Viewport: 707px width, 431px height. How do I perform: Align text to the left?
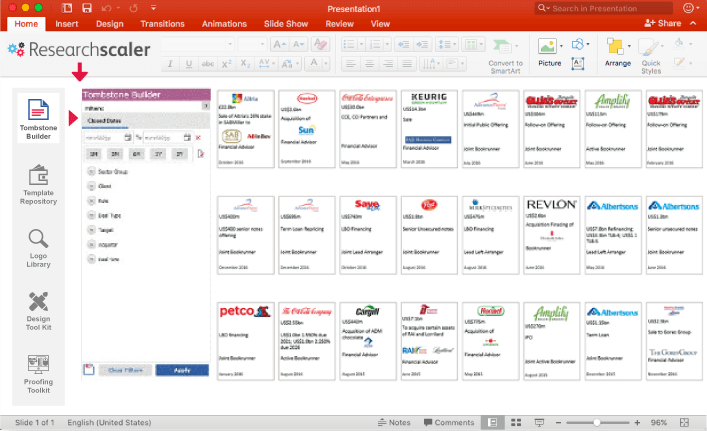click(x=350, y=64)
